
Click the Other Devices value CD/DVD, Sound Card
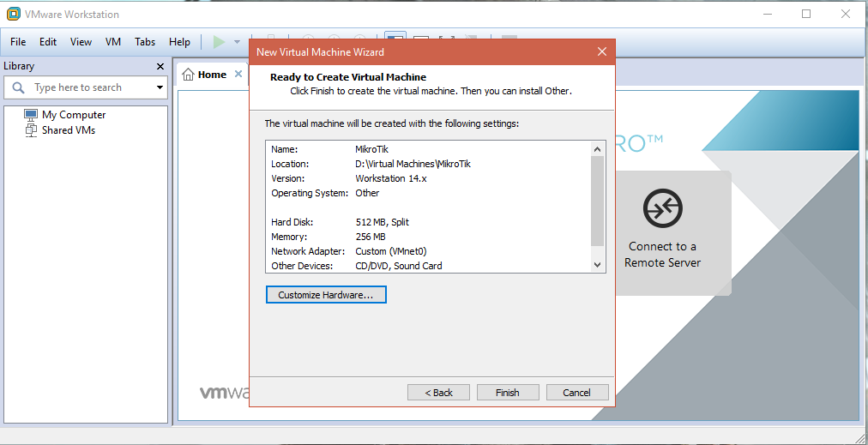(x=399, y=266)
